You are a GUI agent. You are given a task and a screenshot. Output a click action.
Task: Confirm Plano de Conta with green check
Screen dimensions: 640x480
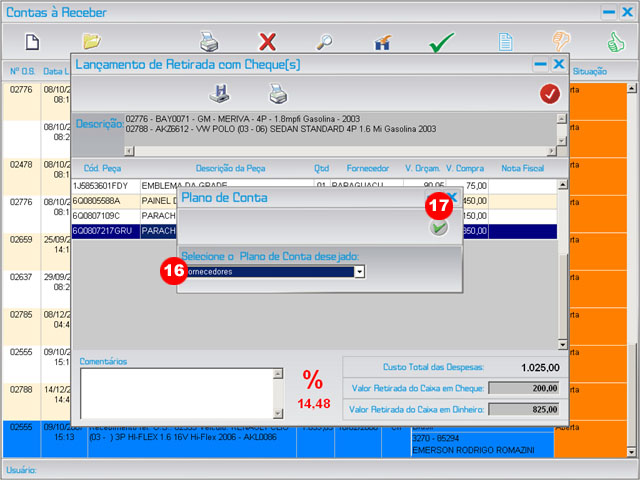point(438,228)
